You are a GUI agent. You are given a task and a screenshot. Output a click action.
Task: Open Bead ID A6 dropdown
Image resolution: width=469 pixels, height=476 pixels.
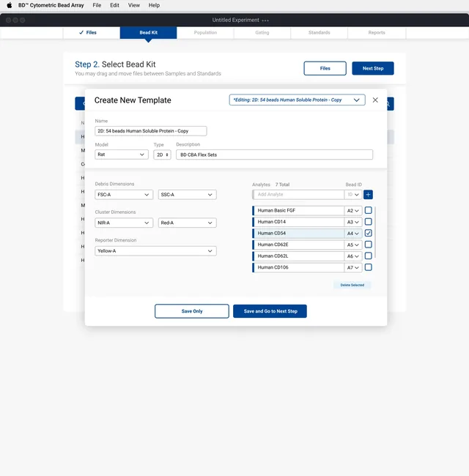(x=353, y=256)
